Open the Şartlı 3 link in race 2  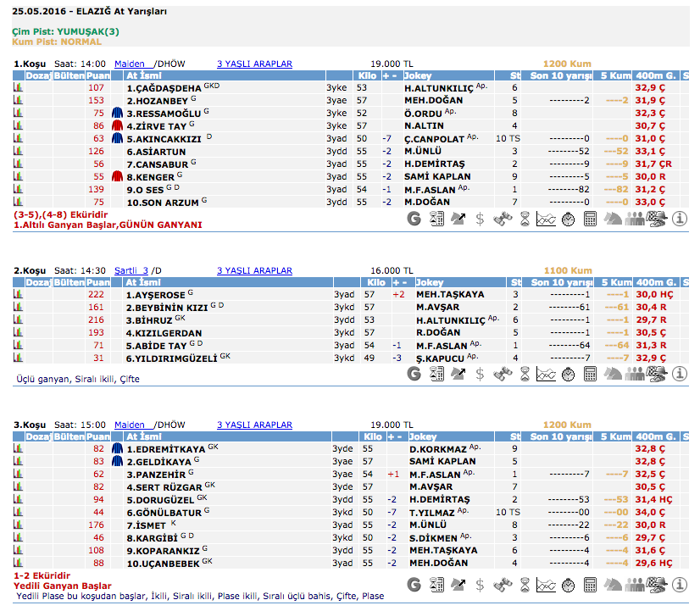pyautogui.click(x=131, y=270)
